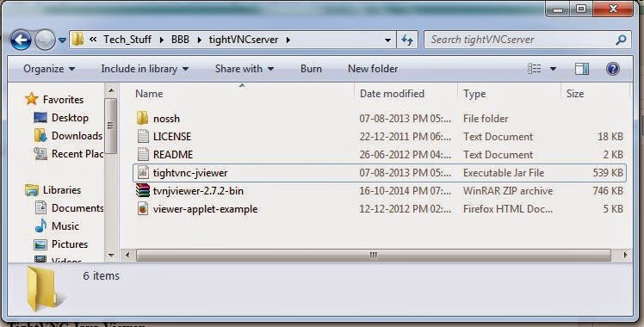The image size is (644, 327).
Task: Click the tightVNCserver breadcrumb
Action: [x=243, y=40]
